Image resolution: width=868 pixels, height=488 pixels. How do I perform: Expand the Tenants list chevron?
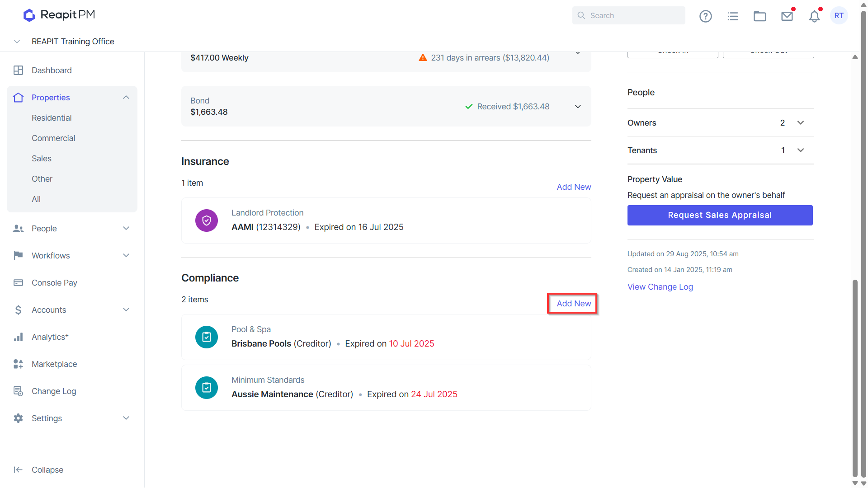pyautogui.click(x=801, y=150)
